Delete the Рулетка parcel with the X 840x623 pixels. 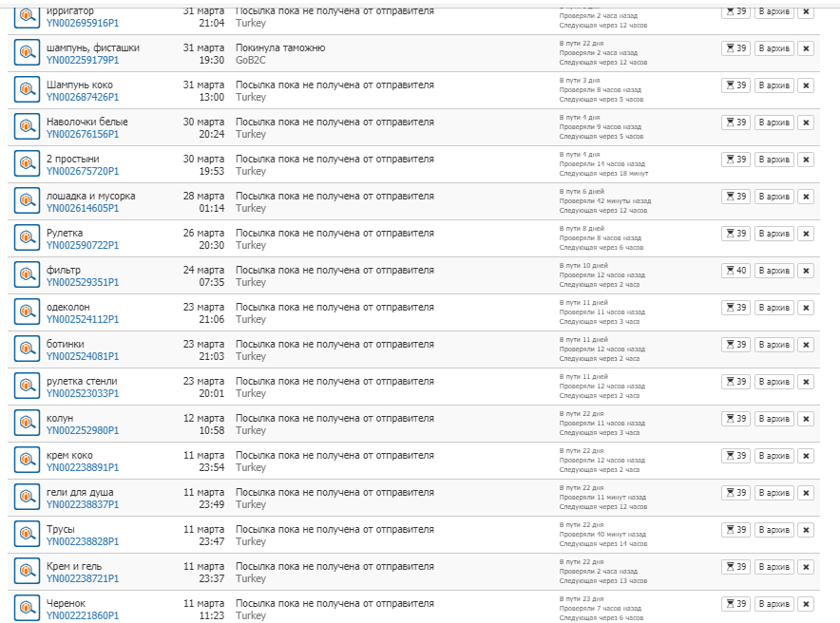(806, 234)
